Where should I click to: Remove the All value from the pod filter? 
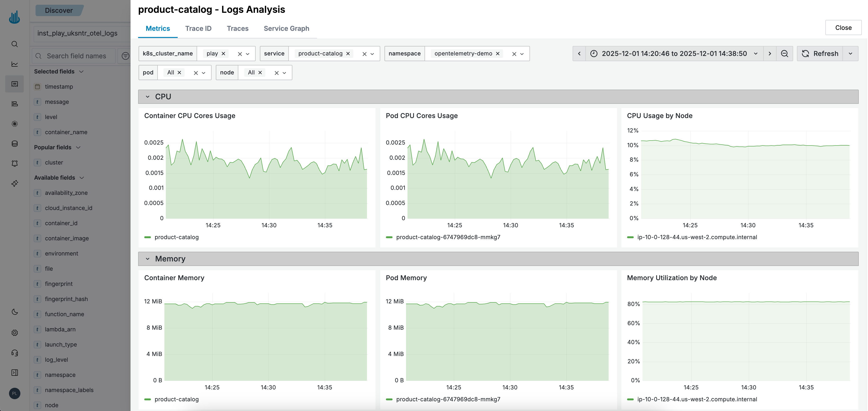(x=179, y=72)
